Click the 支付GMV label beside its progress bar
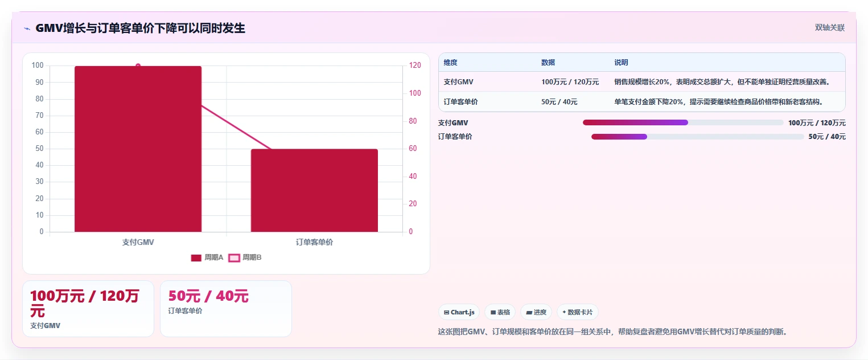The height and width of the screenshot is (360, 868). click(453, 122)
